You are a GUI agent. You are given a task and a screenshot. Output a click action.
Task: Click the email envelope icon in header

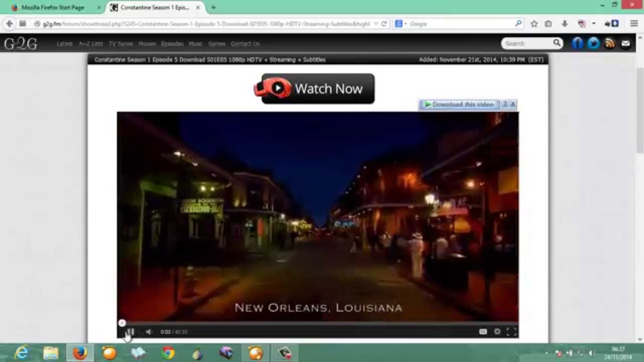pyautogui.click(x=625, y=43)
